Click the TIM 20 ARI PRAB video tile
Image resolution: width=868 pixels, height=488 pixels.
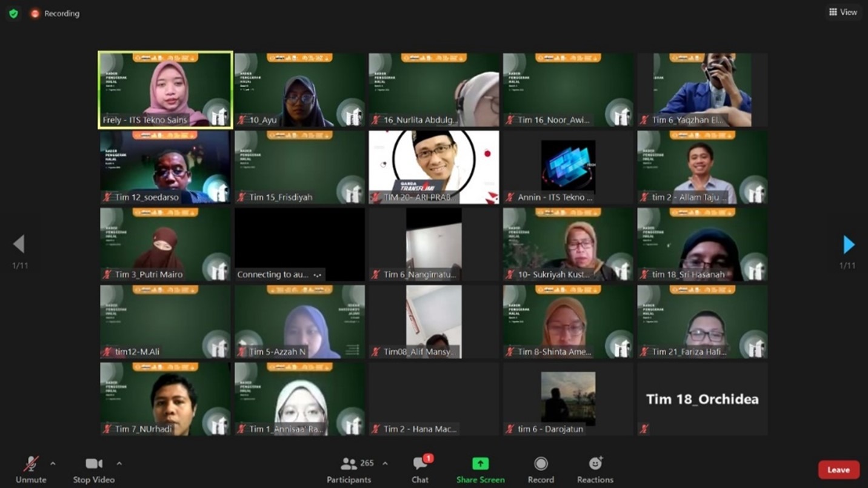(434, 167)
